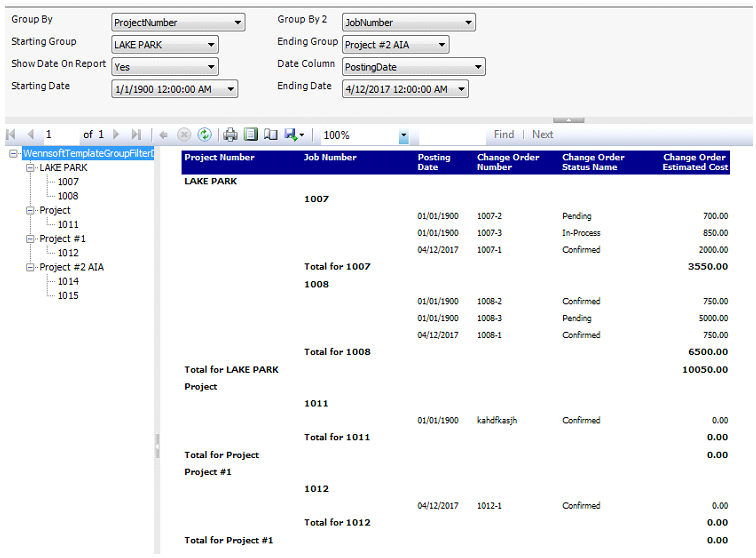Expand the Ending Group combo box
The width and height of the screenshot is (756, 558).
tap(441, 44)
